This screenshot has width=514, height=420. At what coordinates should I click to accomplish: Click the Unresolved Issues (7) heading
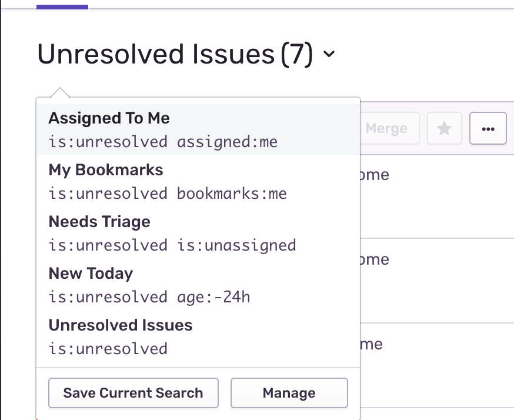(x=175, y=55)
